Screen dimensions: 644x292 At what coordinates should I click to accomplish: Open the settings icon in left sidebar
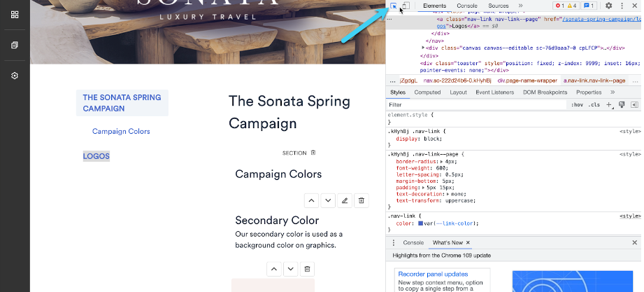tap(15, 76)
